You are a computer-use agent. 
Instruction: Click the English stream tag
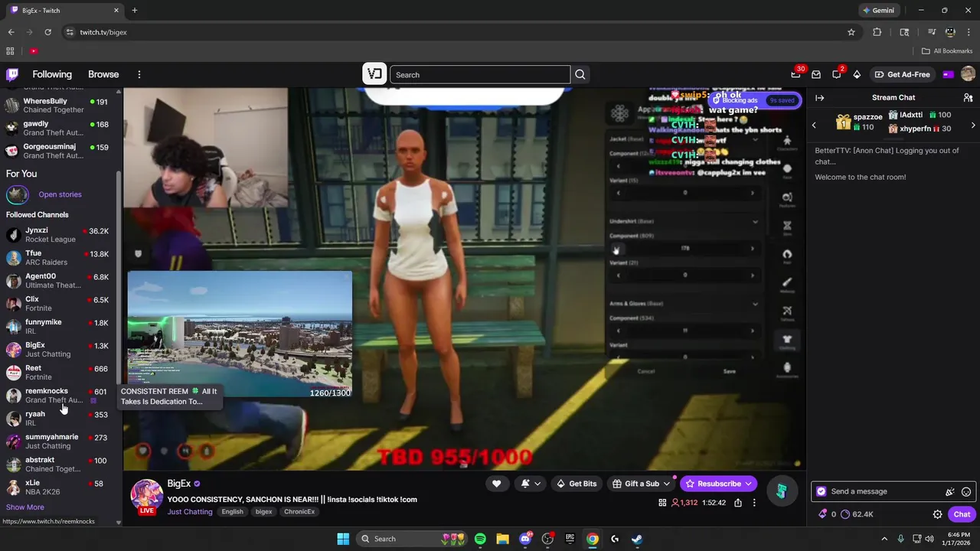tap(232, 512)
